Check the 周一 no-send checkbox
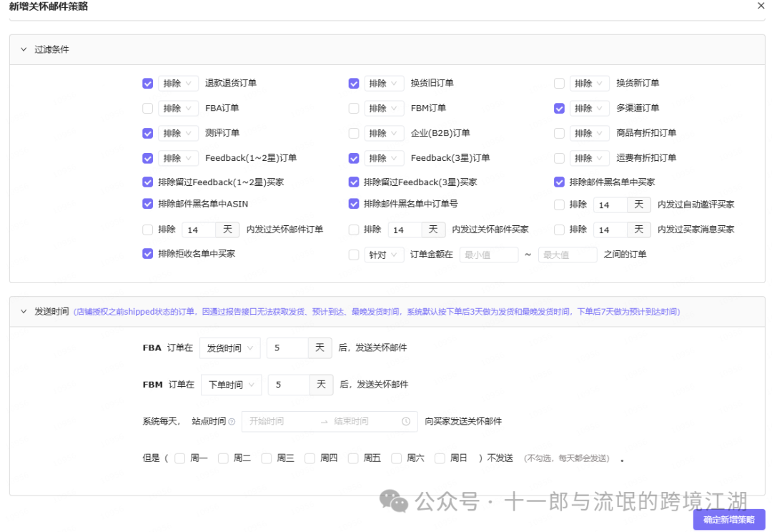This screenshot has width=772, height=532. coord(179,458)
